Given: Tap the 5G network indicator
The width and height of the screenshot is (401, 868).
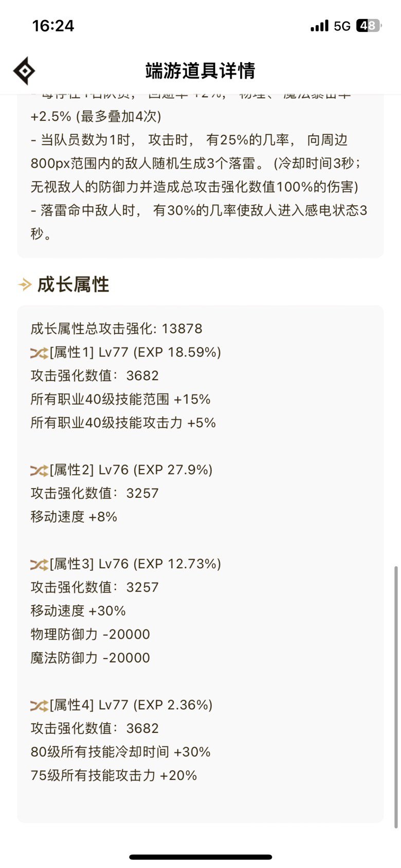Looking at the screenshot, I should tap(342, 26).
